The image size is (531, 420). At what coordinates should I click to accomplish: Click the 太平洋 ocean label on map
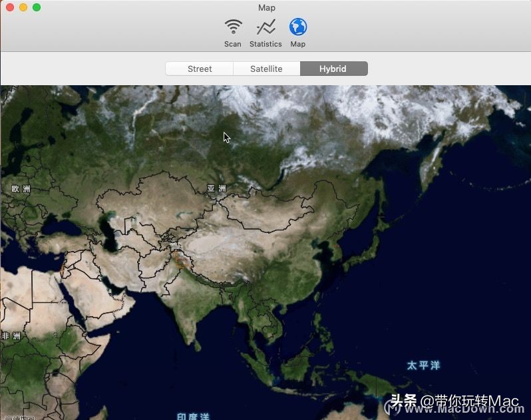point(423,365)
